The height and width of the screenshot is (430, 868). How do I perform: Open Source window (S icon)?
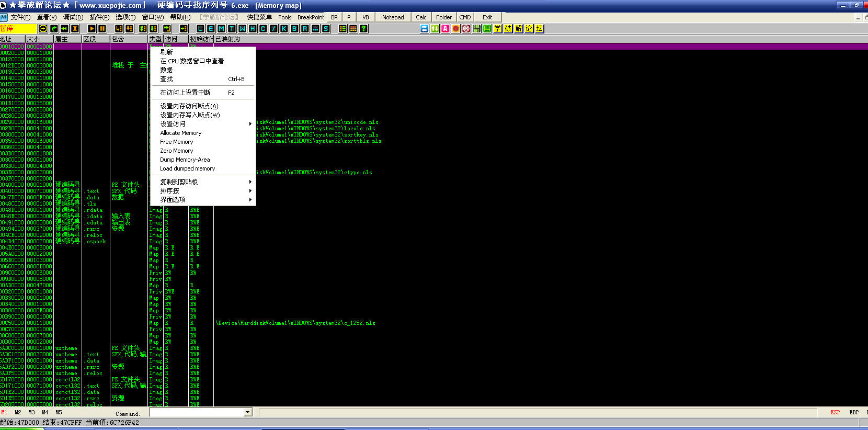click(x=326, y=29)
